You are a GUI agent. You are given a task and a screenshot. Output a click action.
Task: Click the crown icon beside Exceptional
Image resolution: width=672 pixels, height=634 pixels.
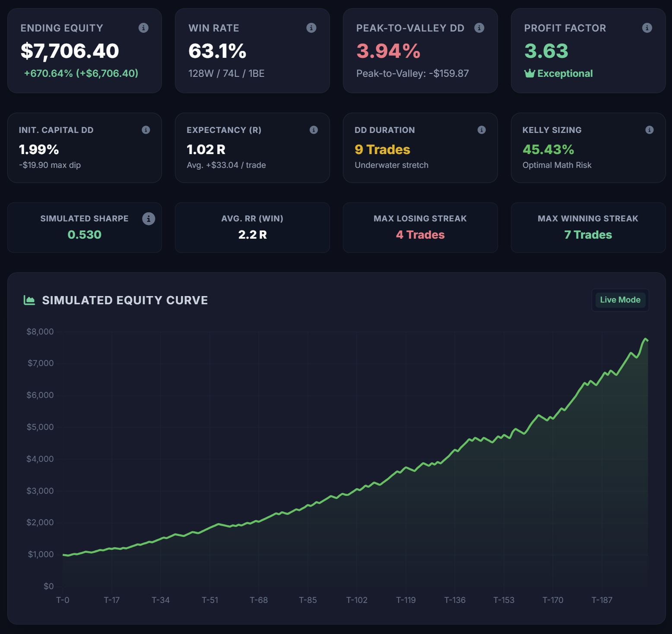[529, 73]
